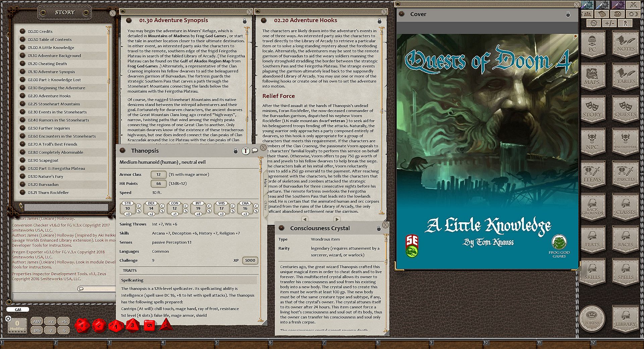The image size is (644, 349).
Task: Toggle the +5 modifier button
Action: tap(63, 321)
